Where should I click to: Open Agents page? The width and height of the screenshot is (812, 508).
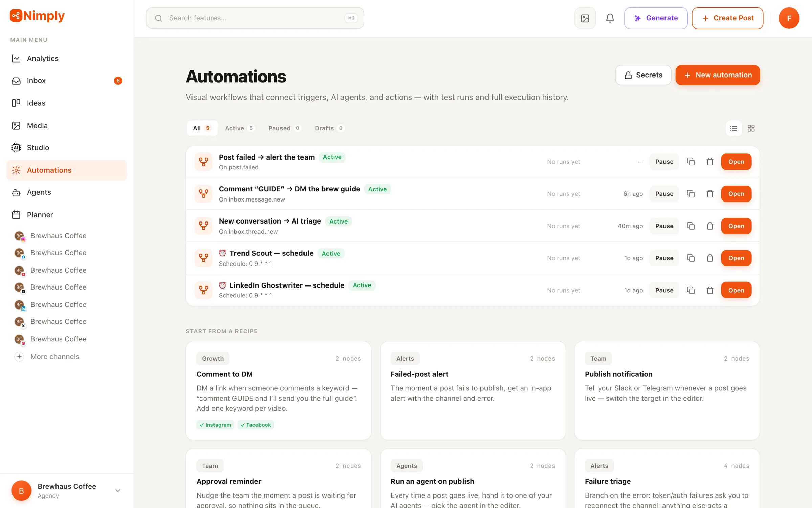[67, 192]
